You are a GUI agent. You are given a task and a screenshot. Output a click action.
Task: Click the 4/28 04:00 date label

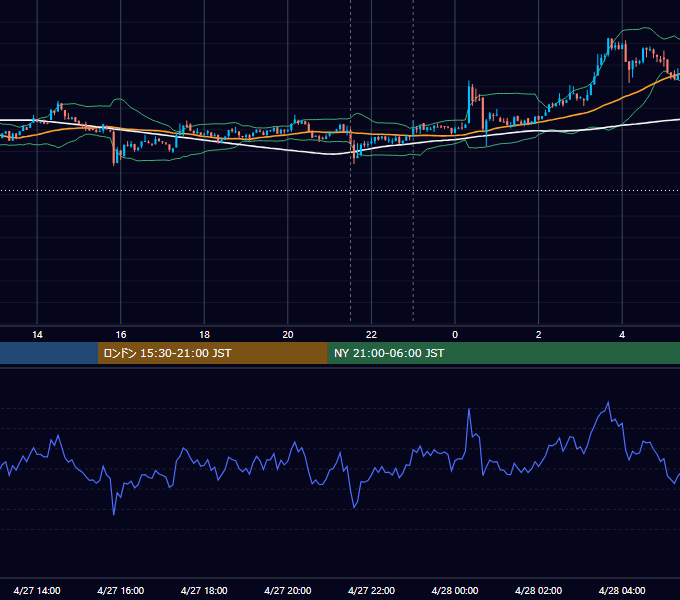pyautogui.click(x=622, y=590)
